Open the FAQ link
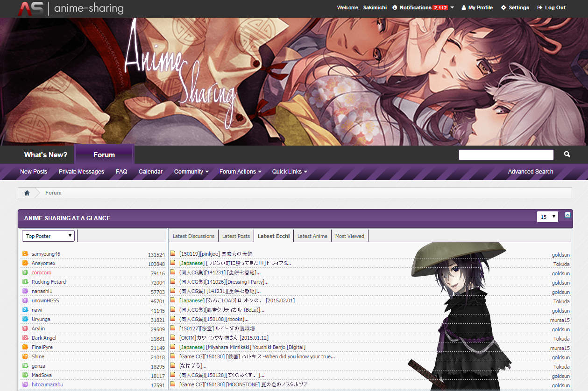Screen dimensions: 588x391 [121, 172]
